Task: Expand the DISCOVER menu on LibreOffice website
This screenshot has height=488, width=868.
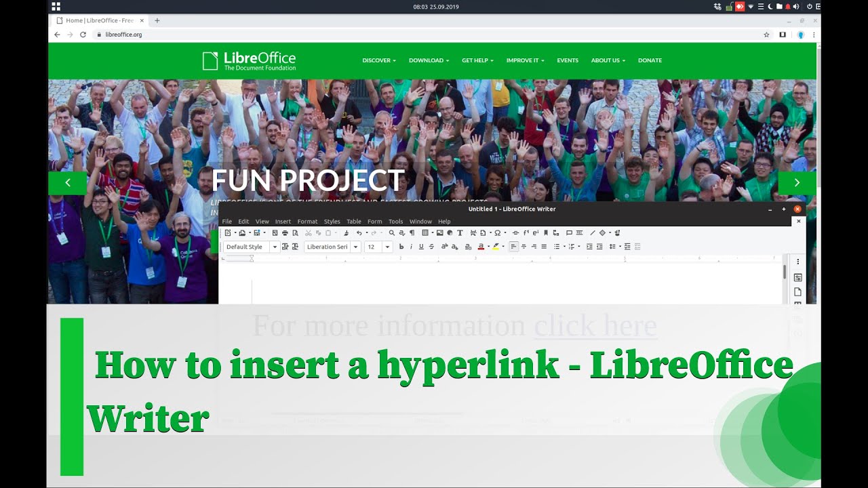Action: pos(379,60)
